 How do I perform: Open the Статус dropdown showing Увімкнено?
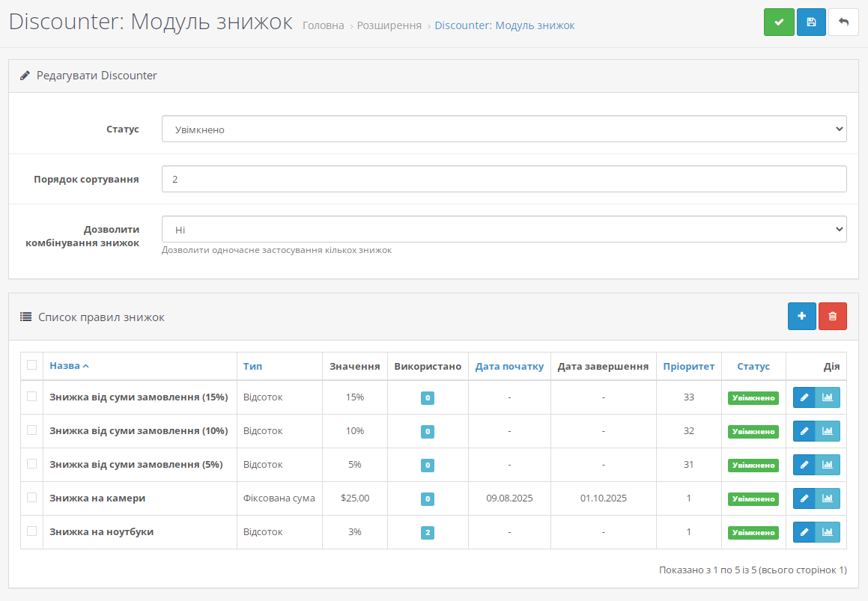pyautogui.click(x=504, y=129)
